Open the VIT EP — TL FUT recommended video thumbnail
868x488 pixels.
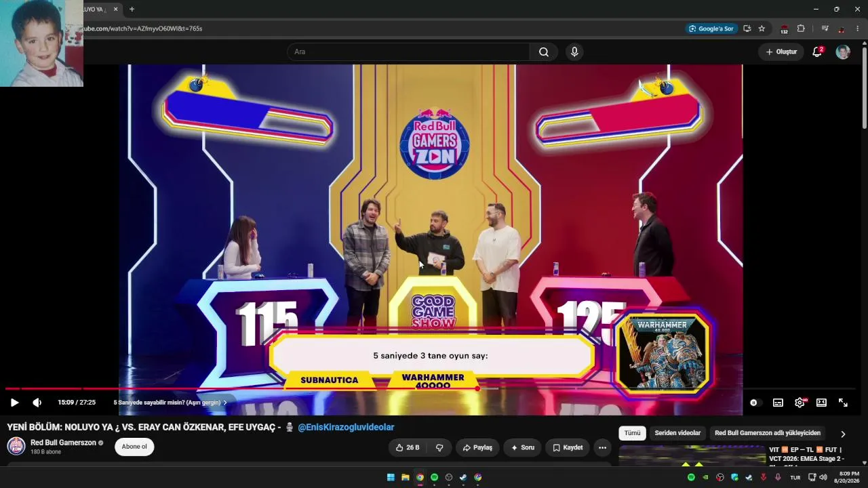coord(692,455)
